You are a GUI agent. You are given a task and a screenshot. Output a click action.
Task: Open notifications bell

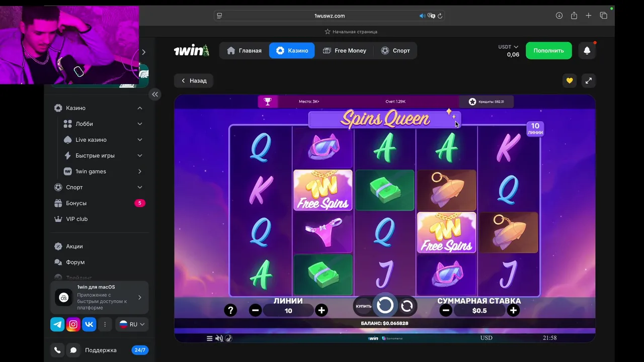tap(587, 50)
